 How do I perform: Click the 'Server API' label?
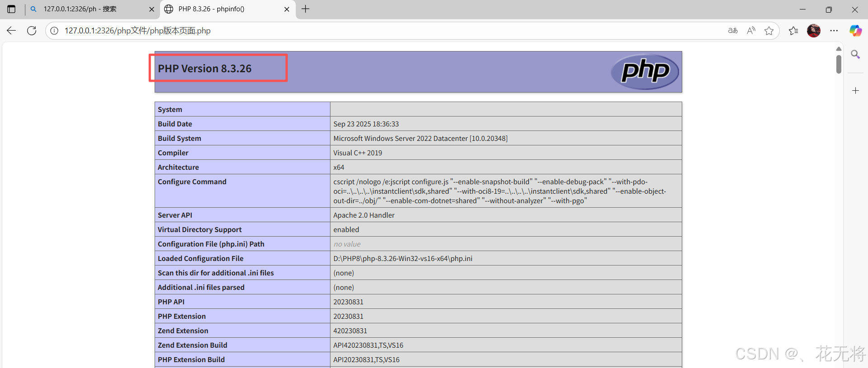[175, 215]
